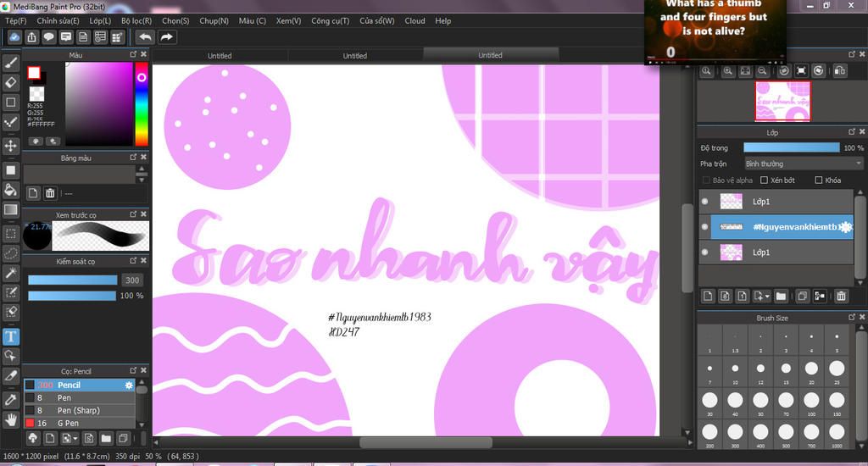Flip the view using navigator flip icon
The image size is (868, 466).
[x=840, y=71]
